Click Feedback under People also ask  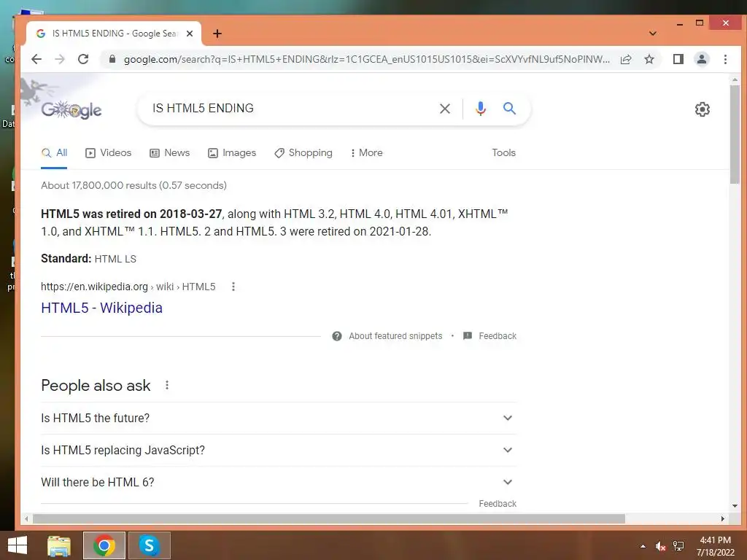tap(498, 504)
